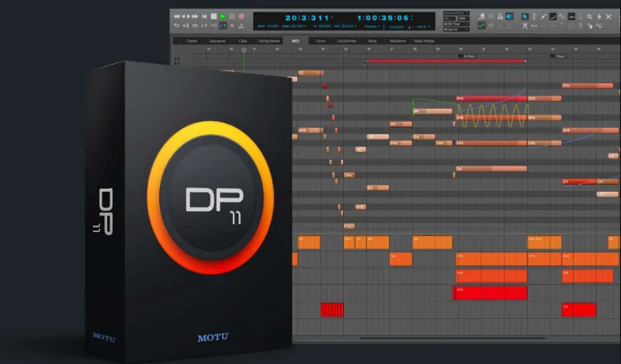The image size is (621, 364).
Task: Open the Internal Clock dropdown
Action: (456, 13)
